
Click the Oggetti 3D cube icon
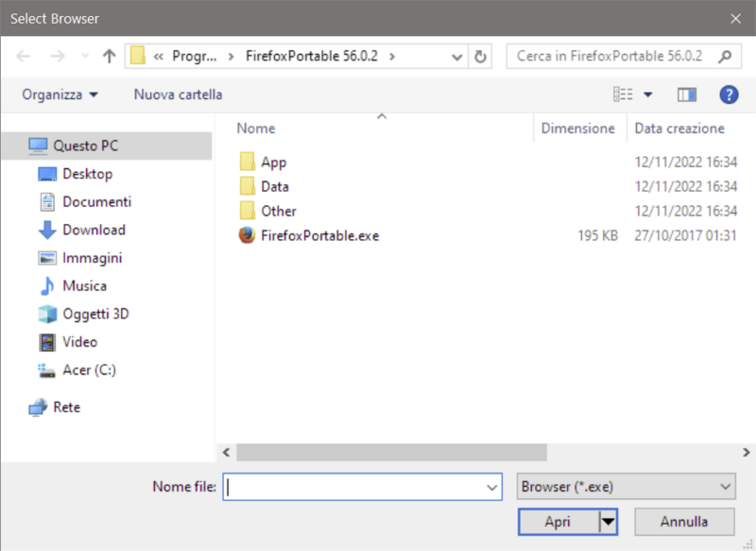[x=47, y=314]
